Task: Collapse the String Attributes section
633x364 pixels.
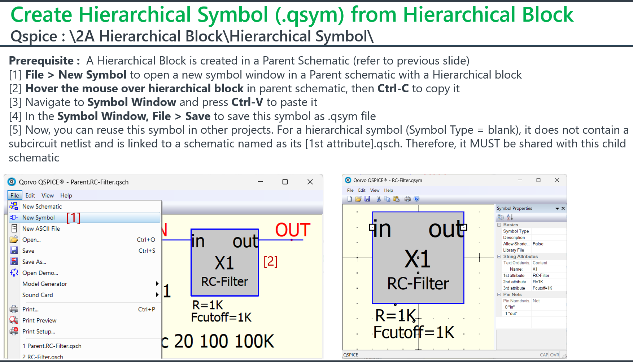Action: click(499, 257)
